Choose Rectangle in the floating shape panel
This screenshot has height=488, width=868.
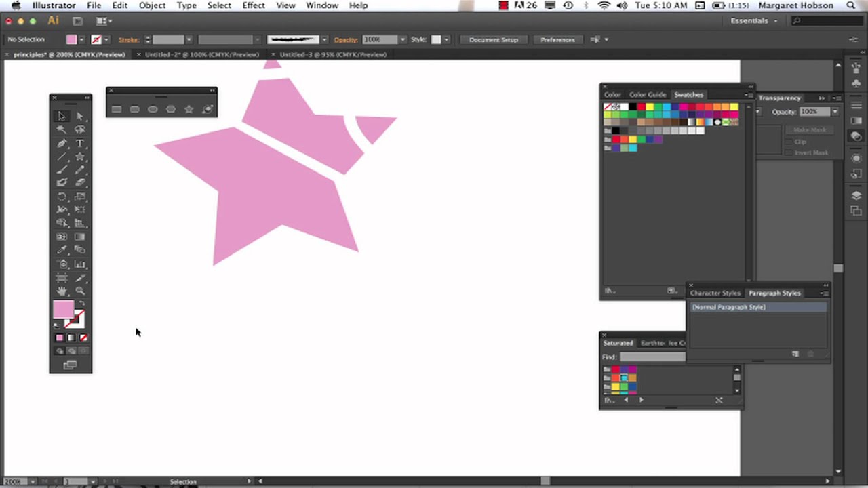click(117, 109)
